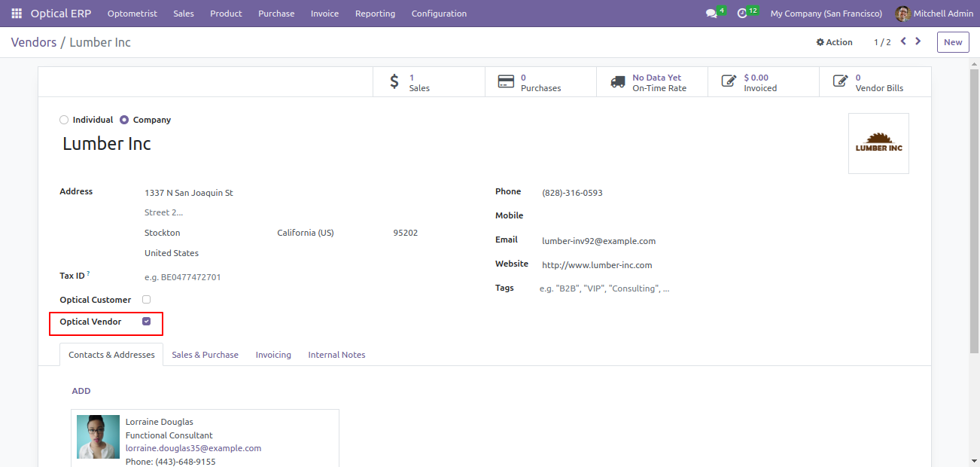Image resolution: width=980 pixels, height=467 pixels.
Task: Click Mitchell Admin avatar picture
Action: point(902,14)
